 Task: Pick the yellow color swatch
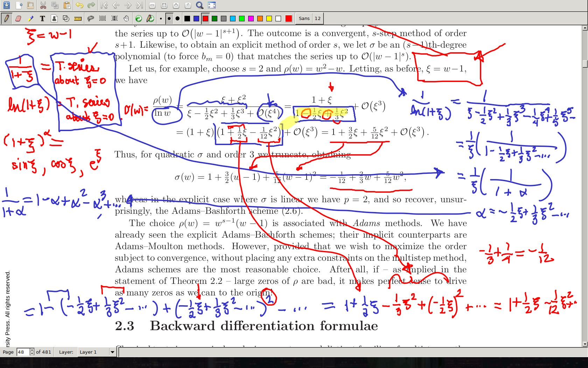coord(269,19)
